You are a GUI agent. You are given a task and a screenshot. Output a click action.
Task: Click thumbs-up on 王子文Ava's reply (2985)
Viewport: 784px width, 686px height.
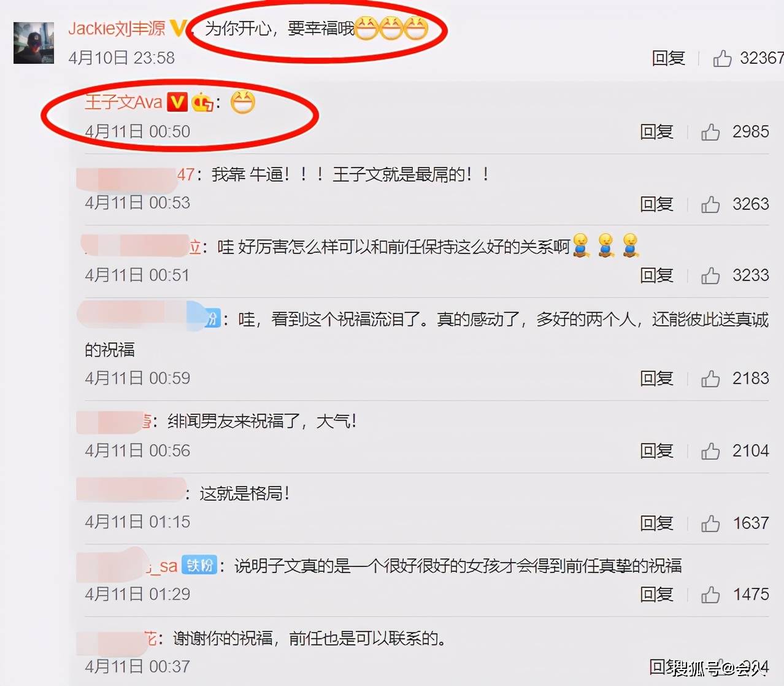[710, 132]
